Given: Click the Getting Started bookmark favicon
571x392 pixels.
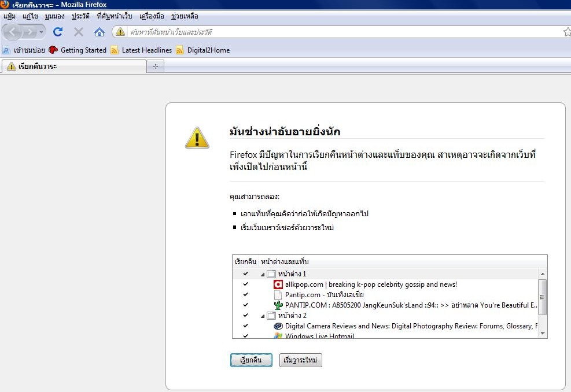Looking at the screenshot, I should [x=53, y=50].
